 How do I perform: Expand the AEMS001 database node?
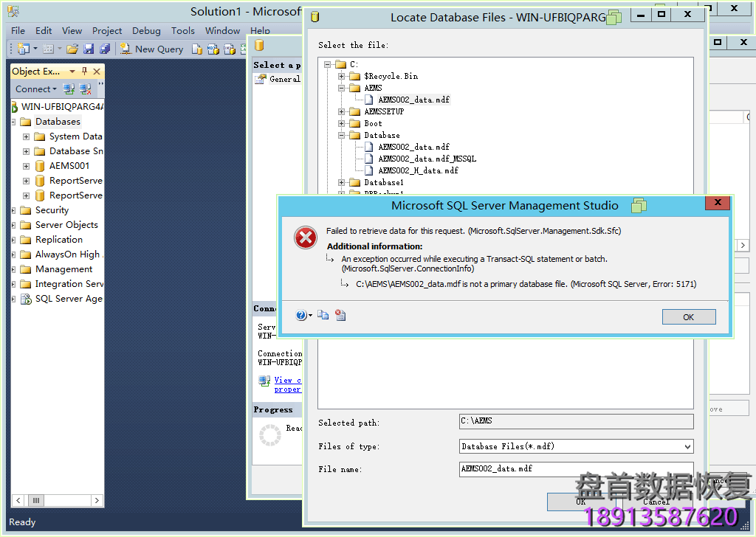coord(26,166)
